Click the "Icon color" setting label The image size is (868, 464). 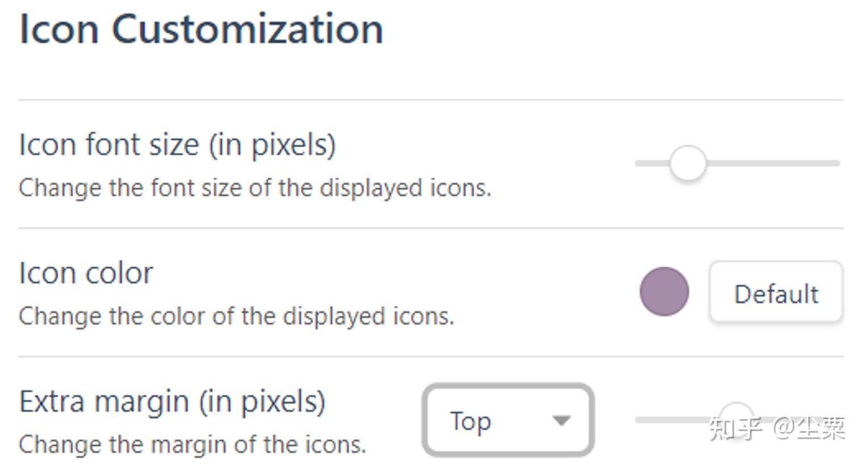tap(86, 273)
